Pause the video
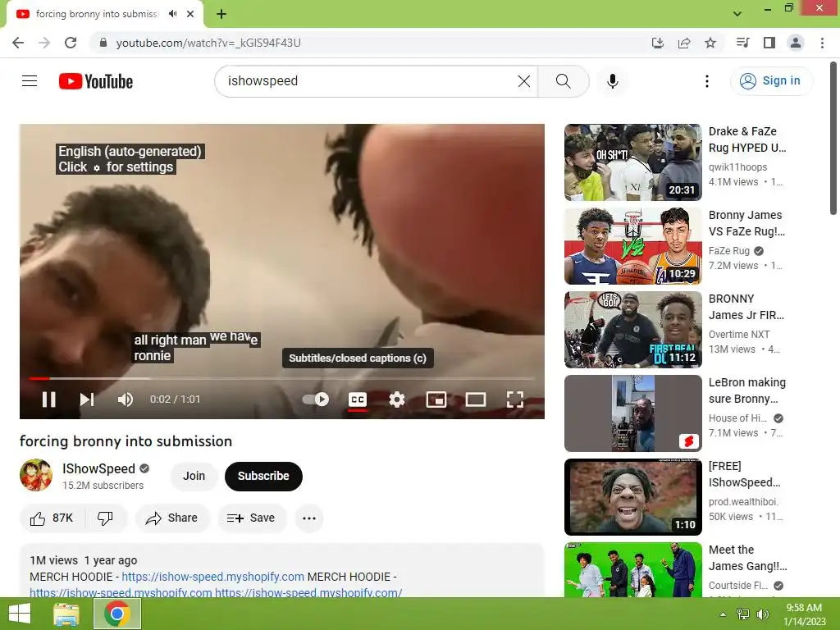The width and height of the screenshot is (840, 630). [48, 399]
